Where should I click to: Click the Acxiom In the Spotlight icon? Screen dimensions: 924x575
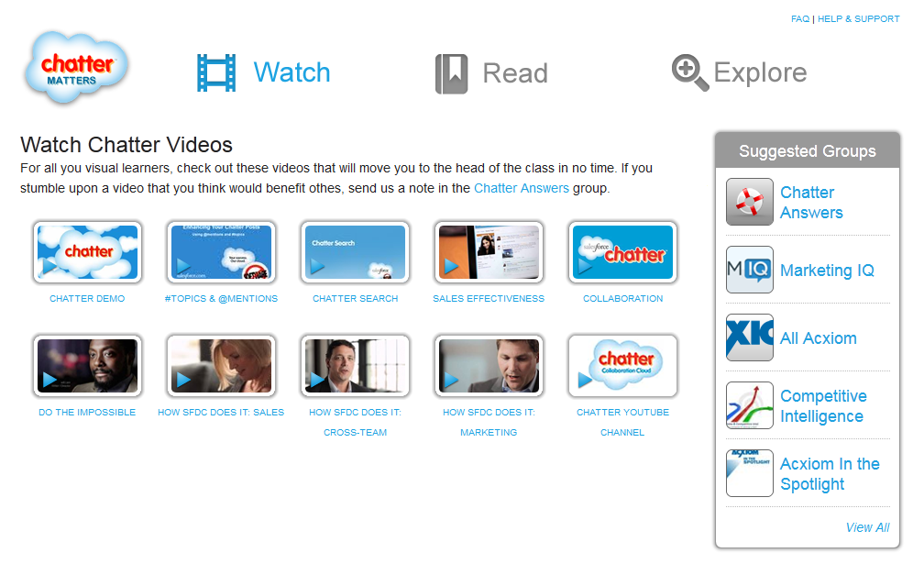pyautogui.click(x=750, y=473)
